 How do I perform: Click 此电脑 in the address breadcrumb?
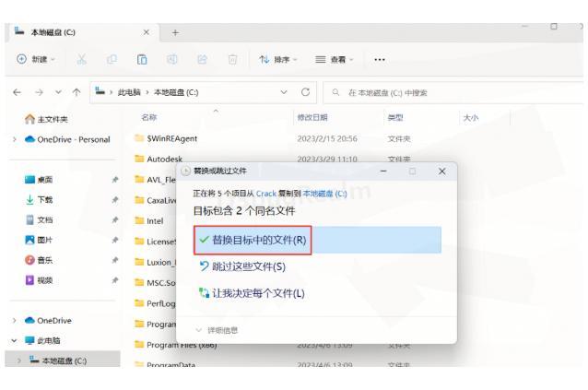(x=129, y=92)
